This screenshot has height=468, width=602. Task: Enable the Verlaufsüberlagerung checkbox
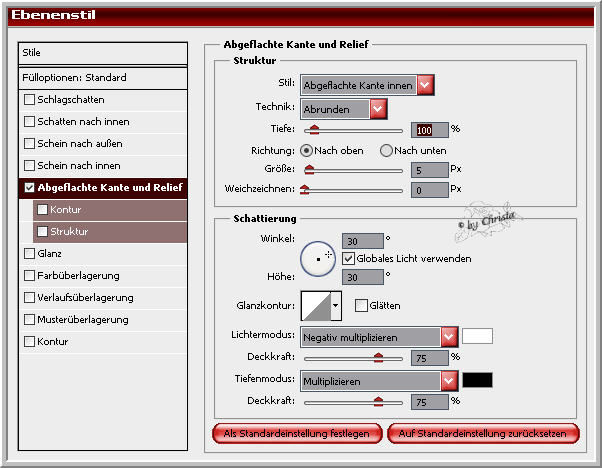[x=29, y=298]
